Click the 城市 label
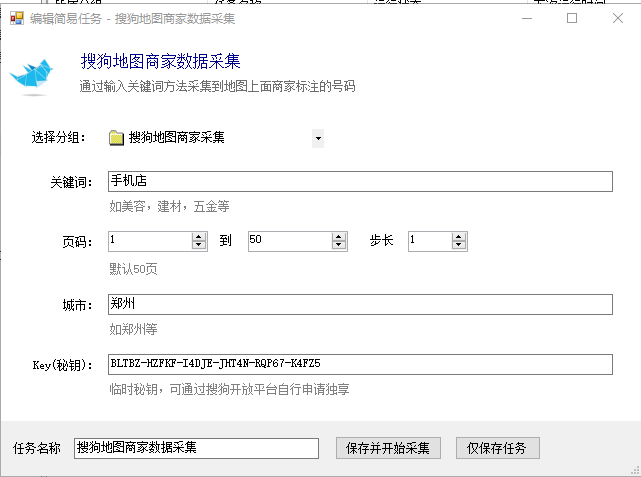Image resolution: width=641 pixels, height=477 pixels. 77,305
